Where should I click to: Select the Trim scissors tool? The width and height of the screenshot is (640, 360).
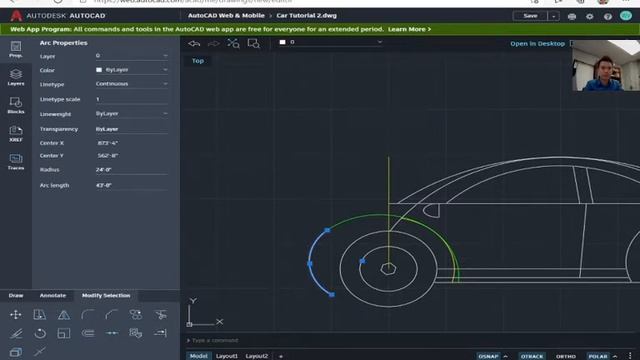click(160, 315)
